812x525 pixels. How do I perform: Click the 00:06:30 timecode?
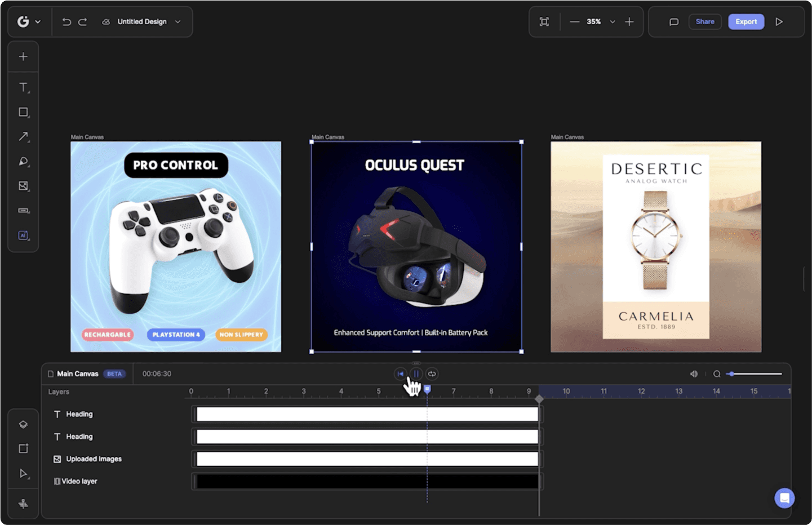[157, 374]
